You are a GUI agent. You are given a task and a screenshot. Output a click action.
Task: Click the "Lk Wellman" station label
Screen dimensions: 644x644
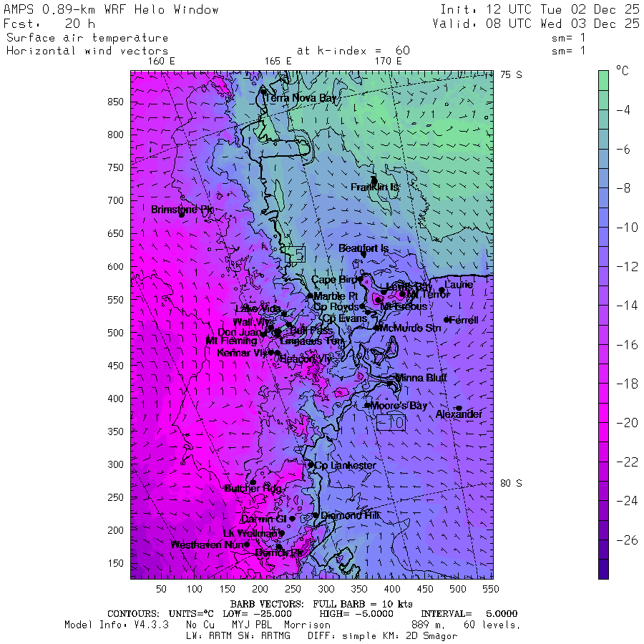click(x=250, y=534)
